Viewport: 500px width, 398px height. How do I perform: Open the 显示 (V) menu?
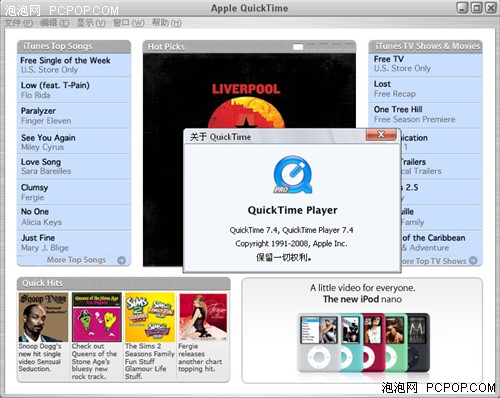(x=91, y=23)
